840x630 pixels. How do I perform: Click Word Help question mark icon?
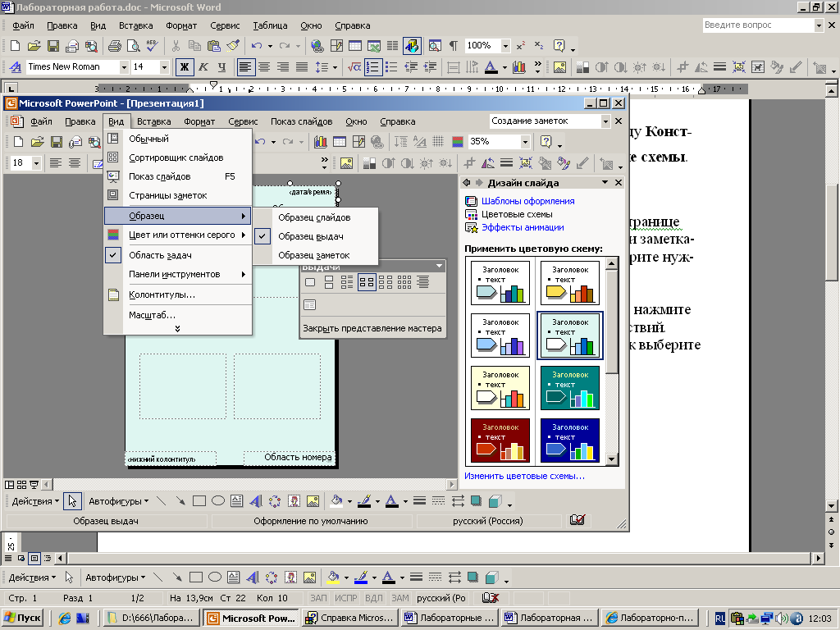pyautogui.click(x=559, y=46)
